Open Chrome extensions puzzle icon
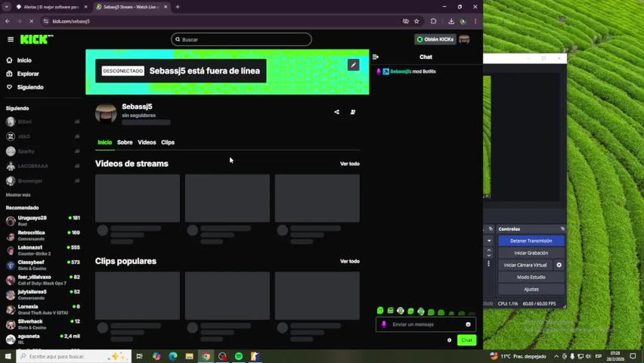The image size is (644, 363). [x=433, y=21]
